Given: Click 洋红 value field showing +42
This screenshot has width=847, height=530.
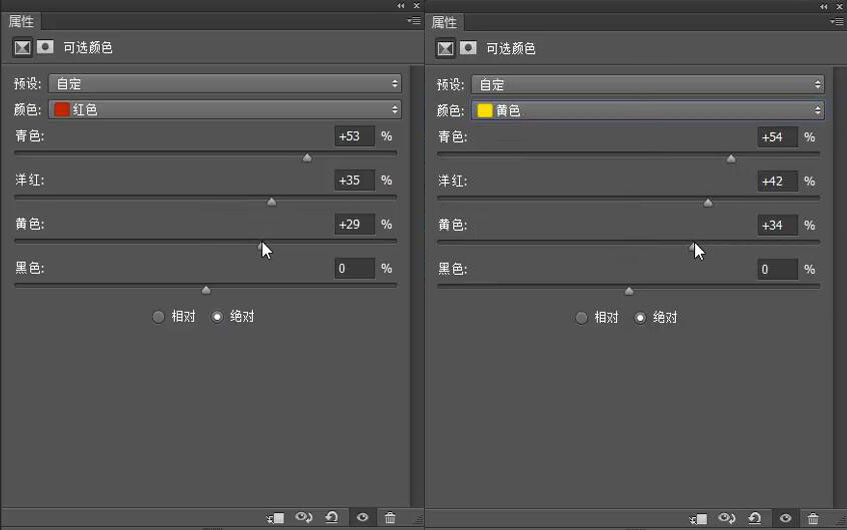Looking at the screenshot, I should (x=777, y=181).
